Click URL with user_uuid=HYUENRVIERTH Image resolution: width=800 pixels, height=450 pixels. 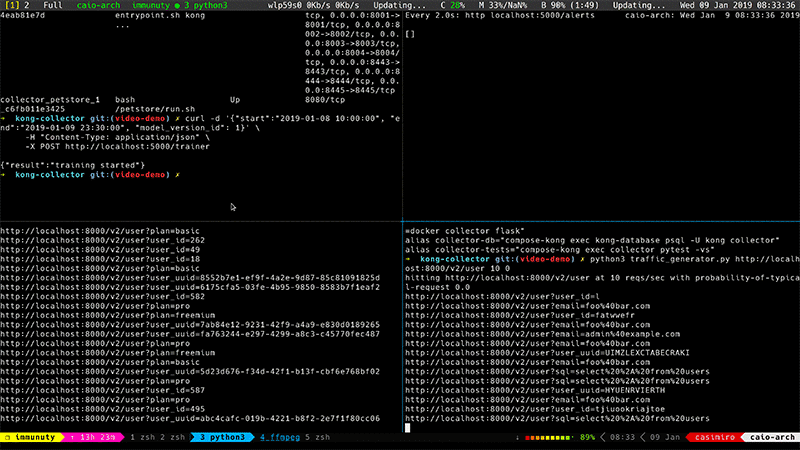[535, 390]
